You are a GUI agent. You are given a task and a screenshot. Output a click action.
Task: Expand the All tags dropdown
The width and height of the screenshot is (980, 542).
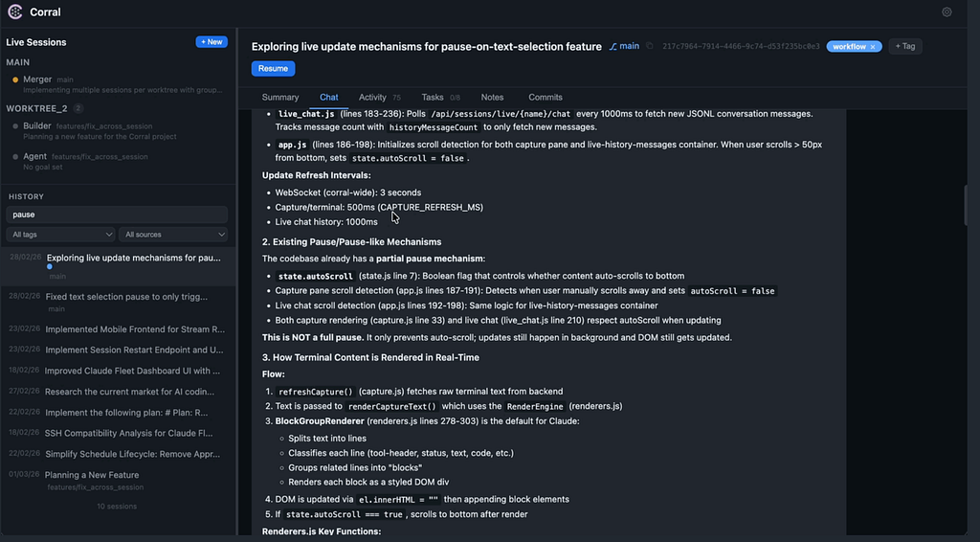pos(60,235)
